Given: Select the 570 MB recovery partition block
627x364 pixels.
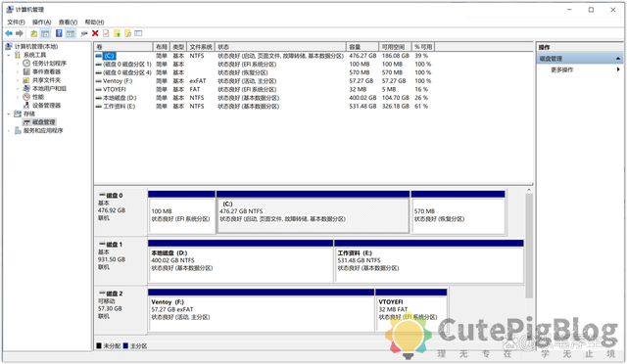Looking at the screenshot, I should pyautogui.click(x=458, y=212).
